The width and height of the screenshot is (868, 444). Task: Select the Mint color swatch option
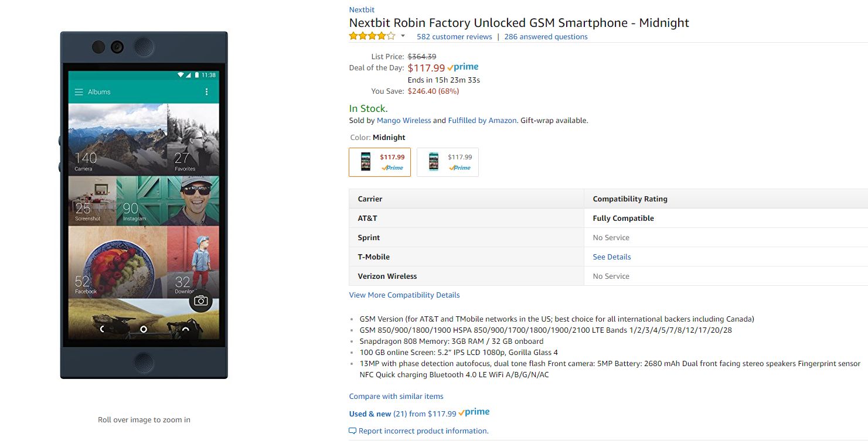[448, 162]
